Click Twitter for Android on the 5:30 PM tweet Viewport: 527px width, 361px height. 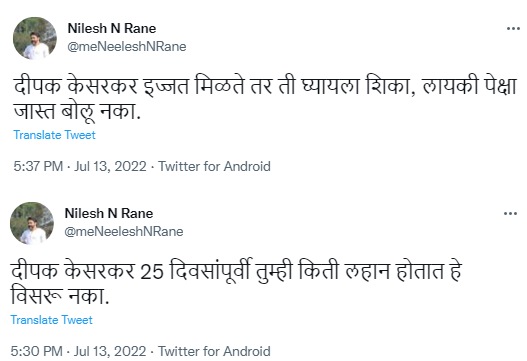[x=214, y=351]
